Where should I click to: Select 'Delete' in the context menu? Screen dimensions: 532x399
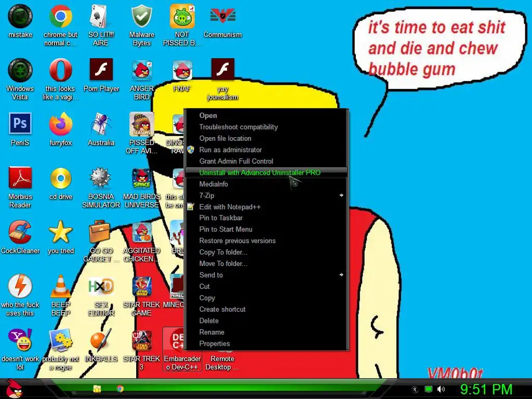267,321
